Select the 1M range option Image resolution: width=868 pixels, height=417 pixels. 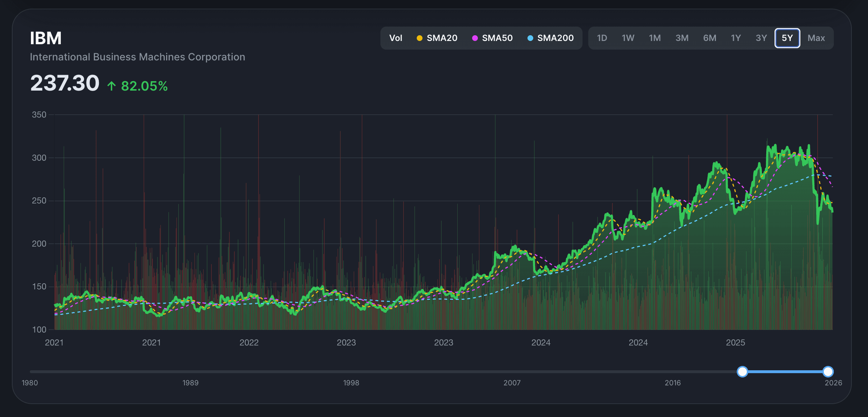[x=655, y=38]
